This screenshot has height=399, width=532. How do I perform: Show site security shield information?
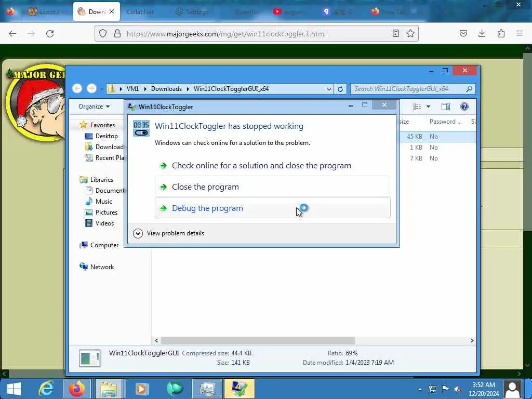tap(103, 33)
